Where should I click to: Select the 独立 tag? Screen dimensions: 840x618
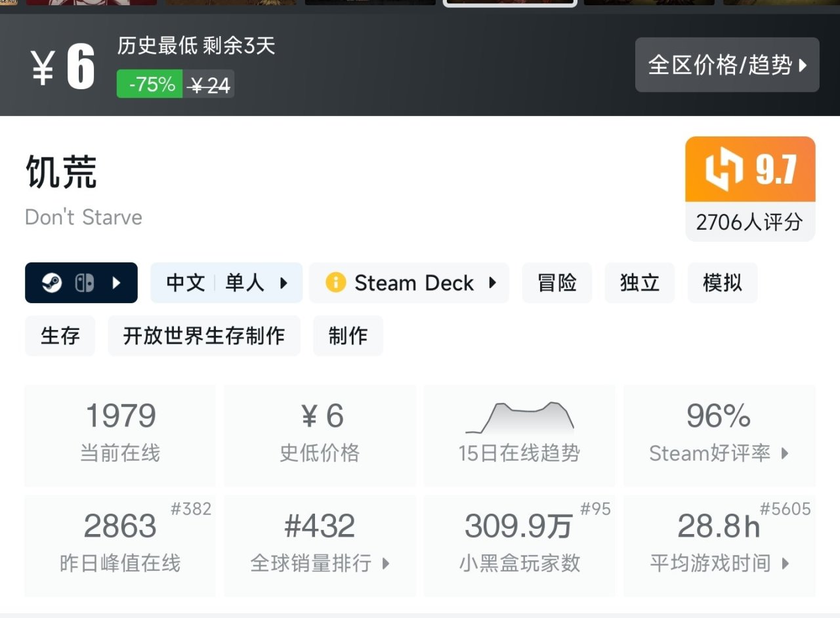pos(640,283)
